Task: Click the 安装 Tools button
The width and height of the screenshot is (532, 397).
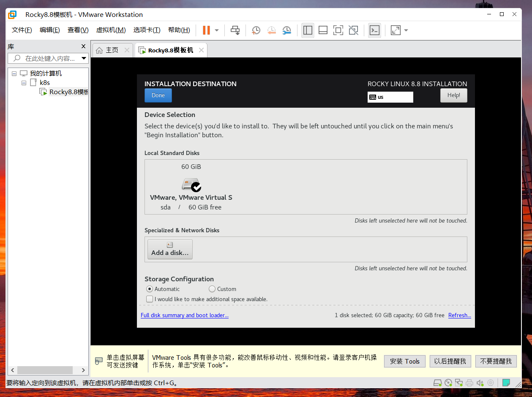Action: (x=405, y=361)
